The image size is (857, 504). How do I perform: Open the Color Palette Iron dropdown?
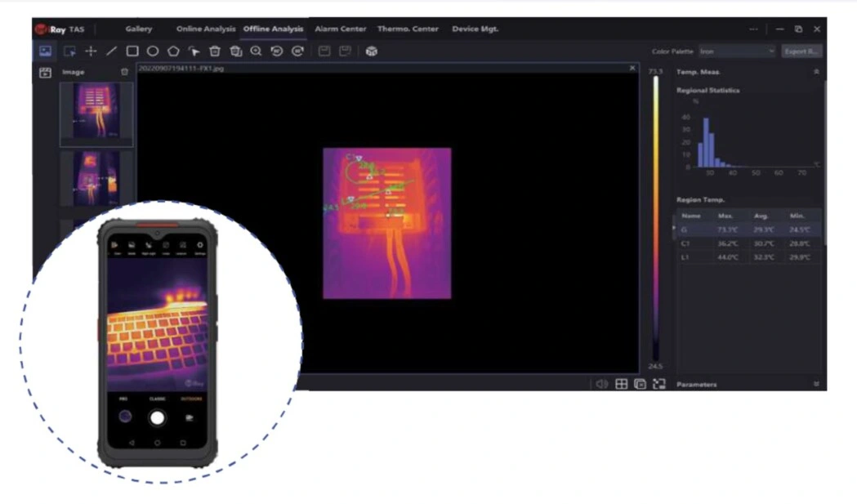737,50
